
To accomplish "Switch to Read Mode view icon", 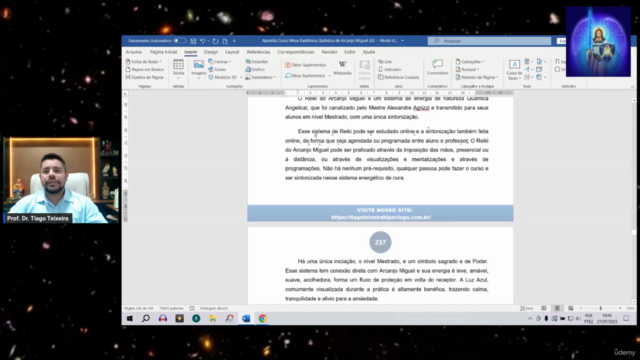I will 544,309.
